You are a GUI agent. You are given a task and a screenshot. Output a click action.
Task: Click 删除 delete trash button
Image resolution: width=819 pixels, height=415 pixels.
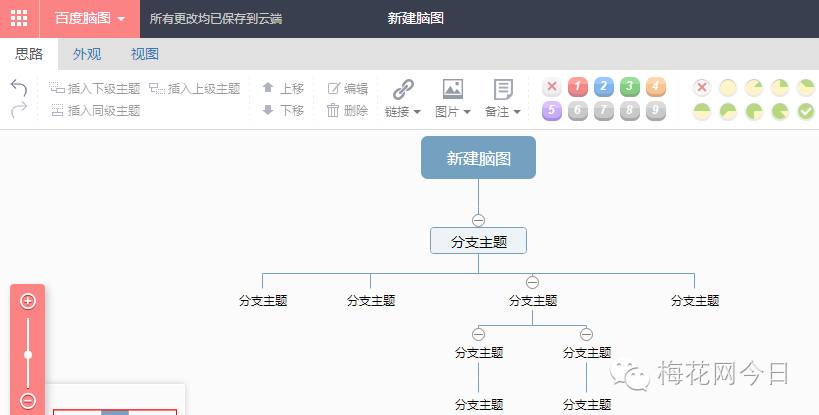tap(347, 110)
